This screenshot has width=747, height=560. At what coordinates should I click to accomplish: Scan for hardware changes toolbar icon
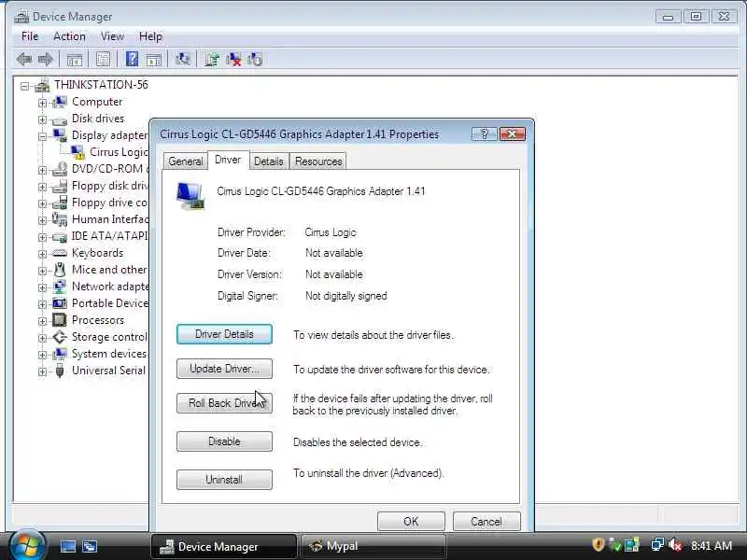182,59
